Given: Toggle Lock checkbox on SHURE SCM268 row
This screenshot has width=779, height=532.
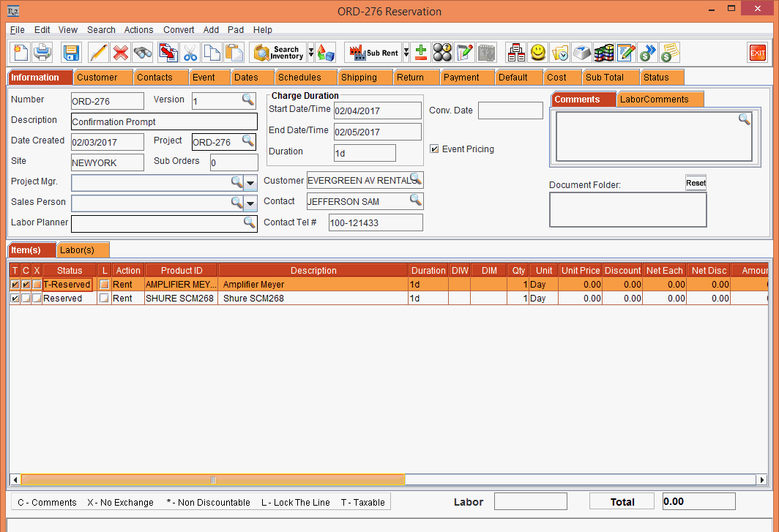Looking at the screenshot, I should pos(104,299).
